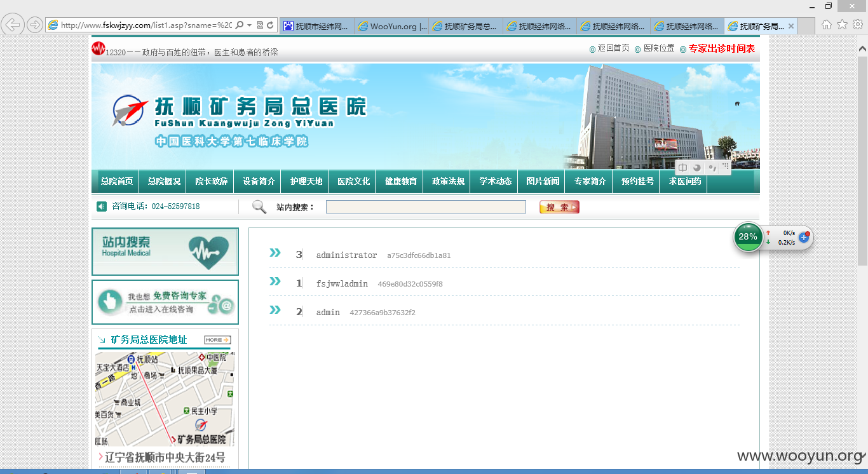This screenshot has height=474, width=868.
Task: Open 院长致辞 navigation item
Action: (x=211, y=181)
